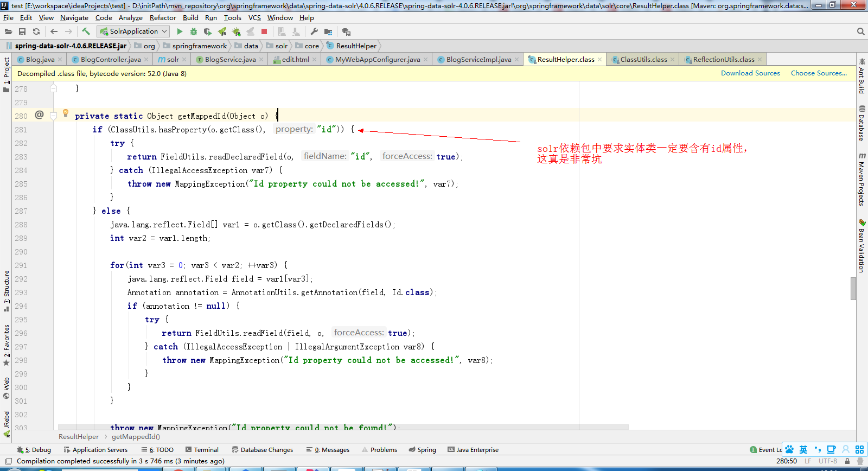Open the LF line separator selector
Image resolution: width=868 pixels, height=471 pixels.
tap(808, 461)
